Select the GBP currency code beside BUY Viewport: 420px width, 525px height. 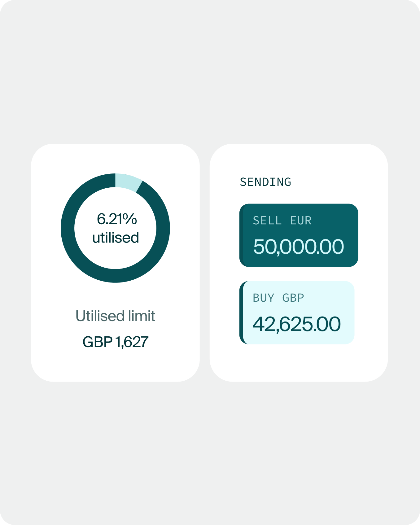pos(293,298)
